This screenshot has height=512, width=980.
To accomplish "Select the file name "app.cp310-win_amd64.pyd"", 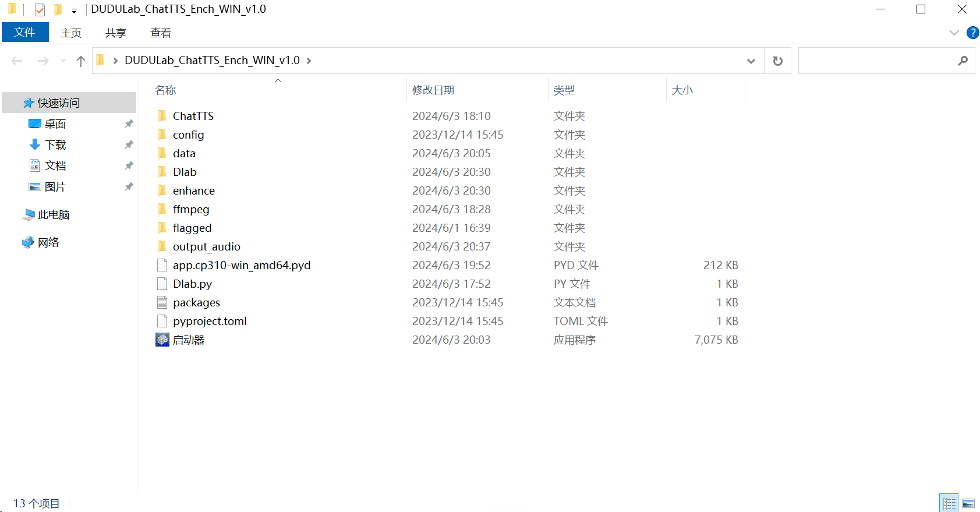I will pyautogui.click(x=242, y=265).
